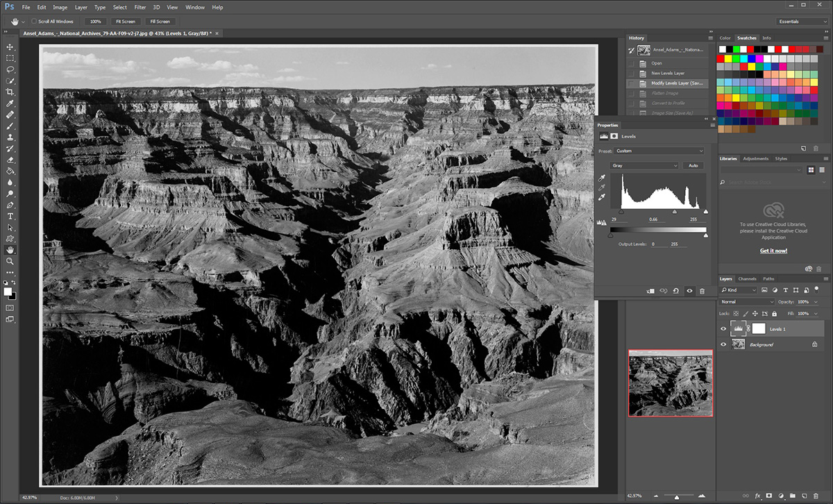Select the Brush tool
The image size is (833, 504).
tap(10, 126)
